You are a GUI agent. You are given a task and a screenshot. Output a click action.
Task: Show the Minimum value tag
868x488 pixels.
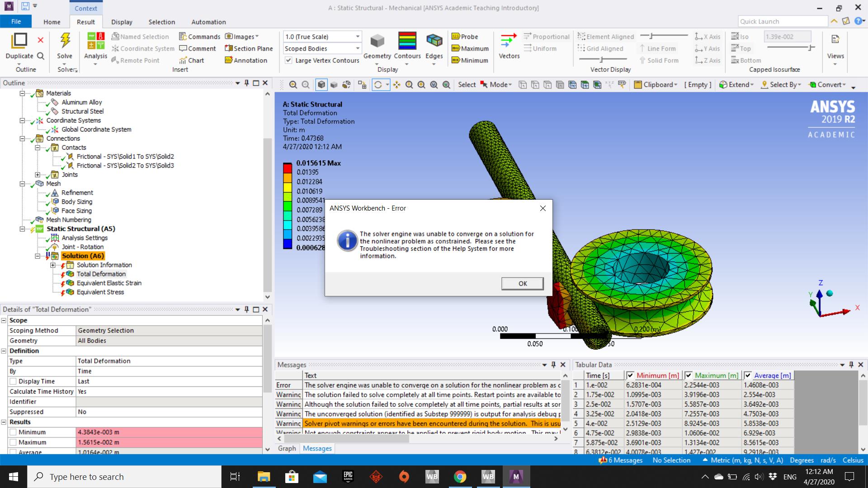tap(470, 60)
